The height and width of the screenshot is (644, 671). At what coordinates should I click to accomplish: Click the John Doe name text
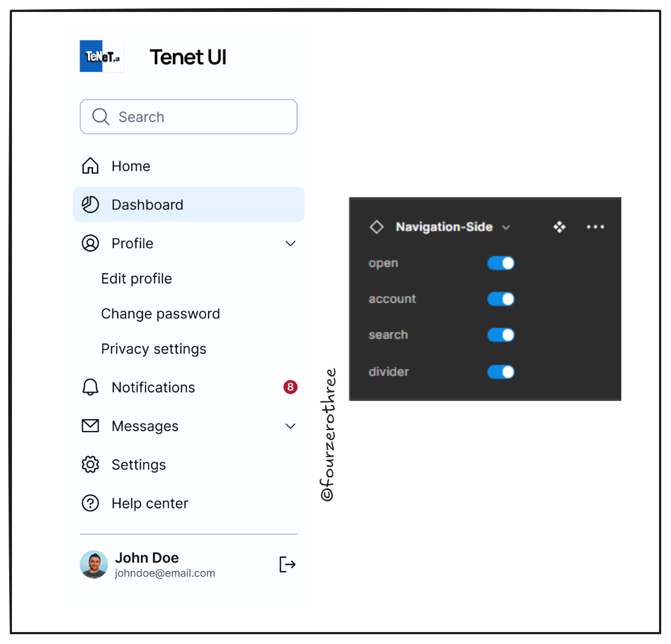147,558
